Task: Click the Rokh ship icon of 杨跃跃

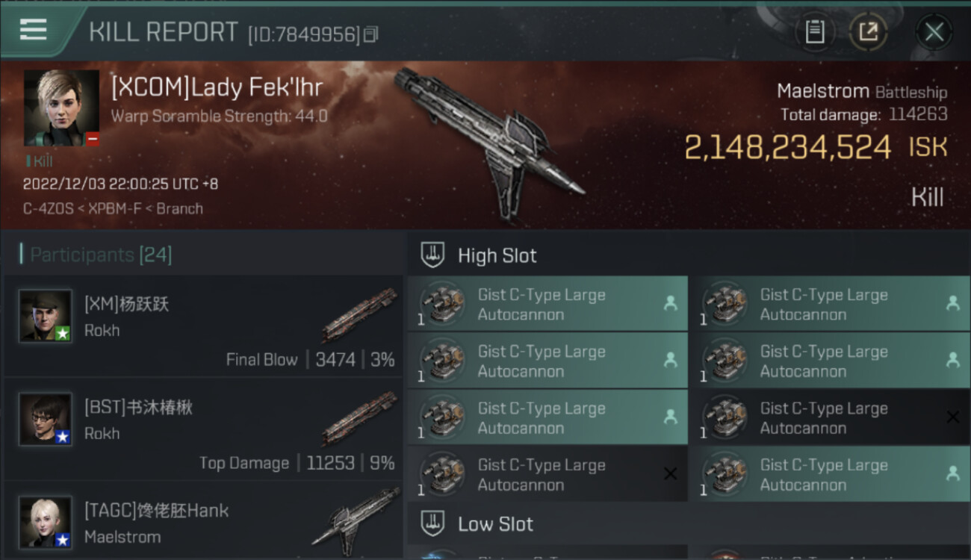Action: tap(359, 315)
